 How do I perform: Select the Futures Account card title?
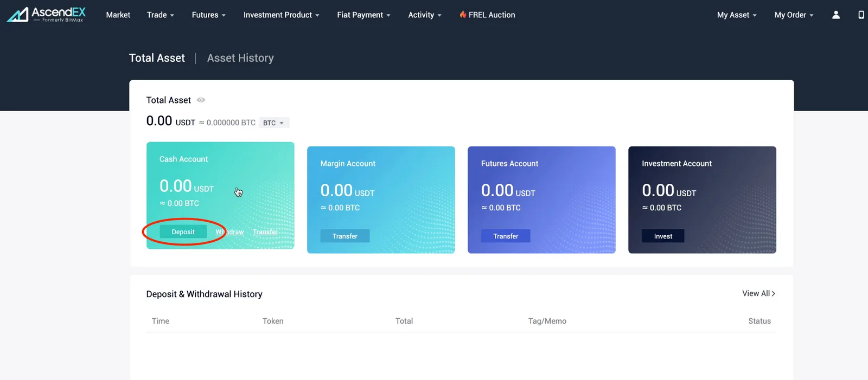point(509,164)
